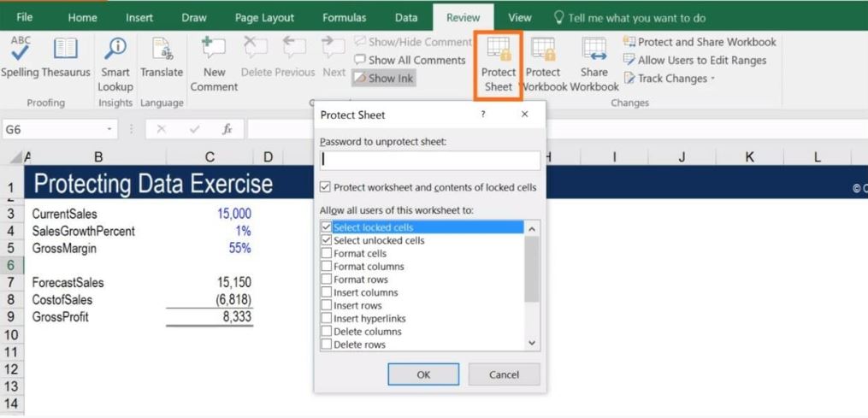The height and width of the screenshot is (418, 868).
Task: Open the Draw tab
Action: (x=194, y=18)
